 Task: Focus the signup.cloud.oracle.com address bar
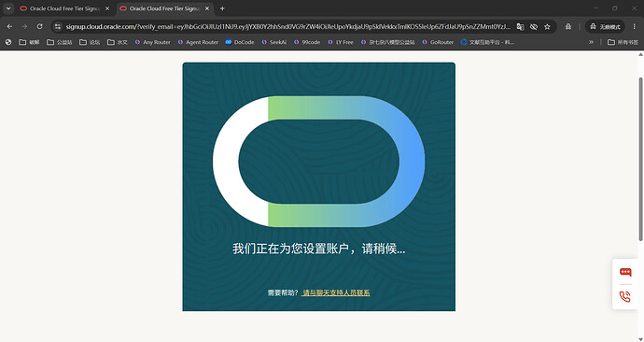click(287, 27)
